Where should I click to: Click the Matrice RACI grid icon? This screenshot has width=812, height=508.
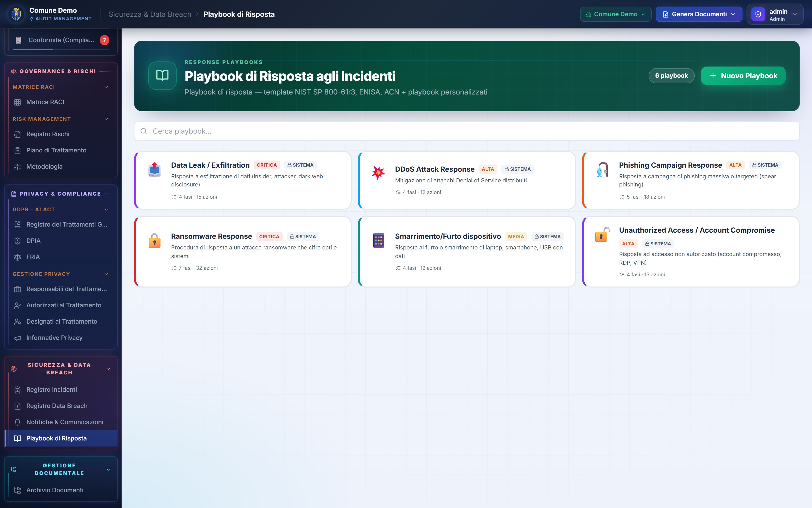(18, 102)
